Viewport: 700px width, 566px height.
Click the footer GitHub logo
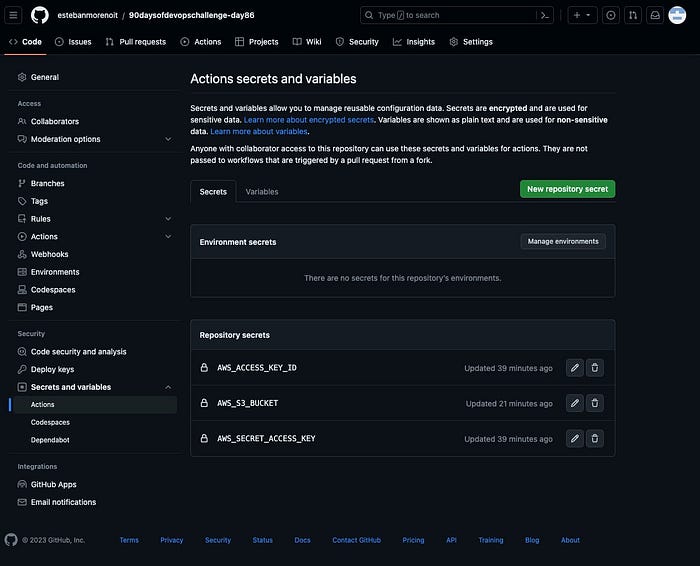11,540
